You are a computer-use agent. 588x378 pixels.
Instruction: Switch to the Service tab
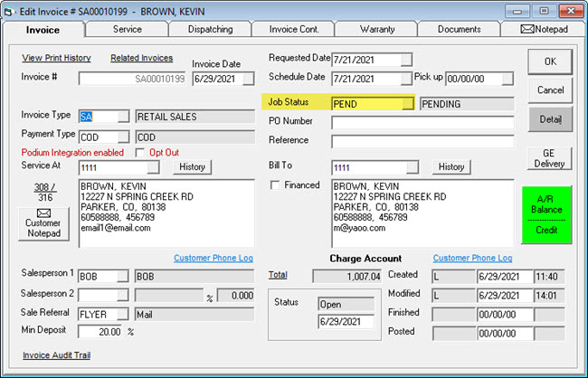(128, 29)
